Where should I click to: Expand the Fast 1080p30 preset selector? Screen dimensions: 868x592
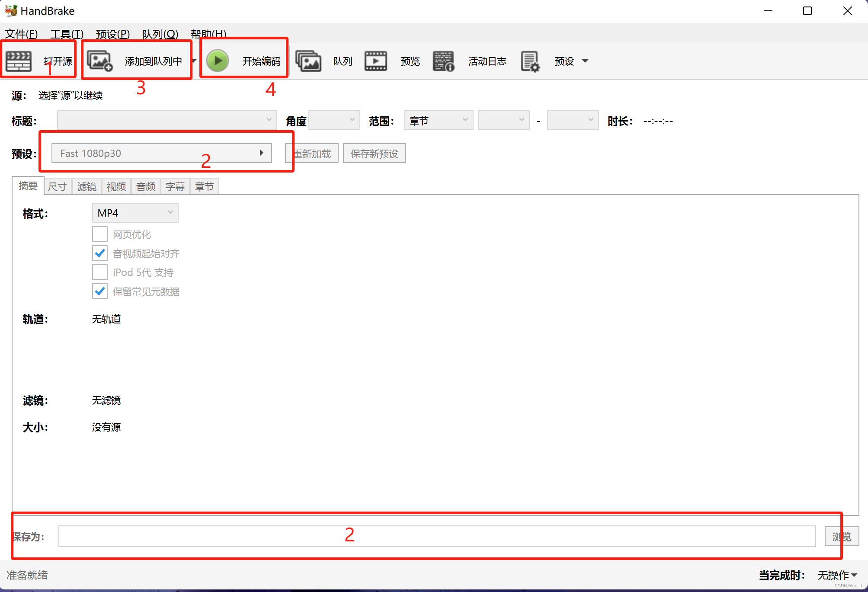pos(161,153)
